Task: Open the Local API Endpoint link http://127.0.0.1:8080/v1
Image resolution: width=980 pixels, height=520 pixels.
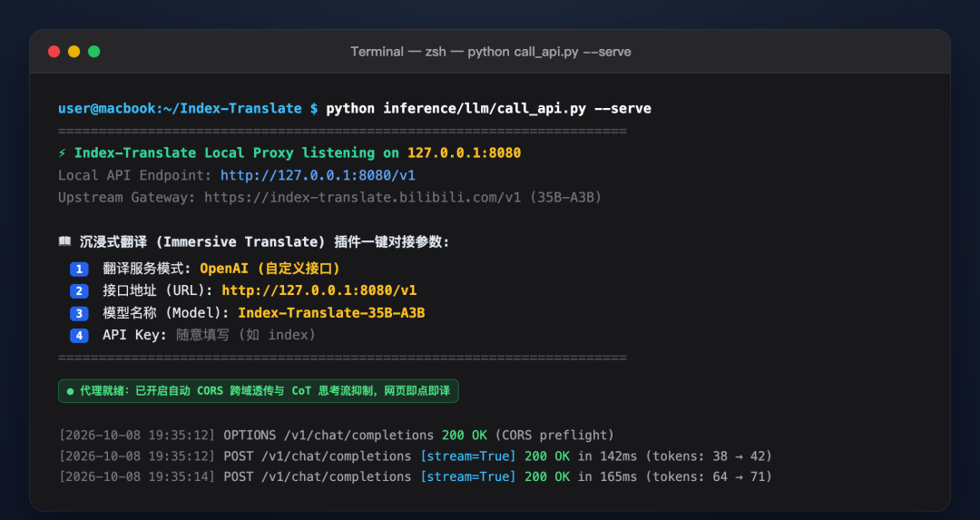Action: [x=318, y=176]
